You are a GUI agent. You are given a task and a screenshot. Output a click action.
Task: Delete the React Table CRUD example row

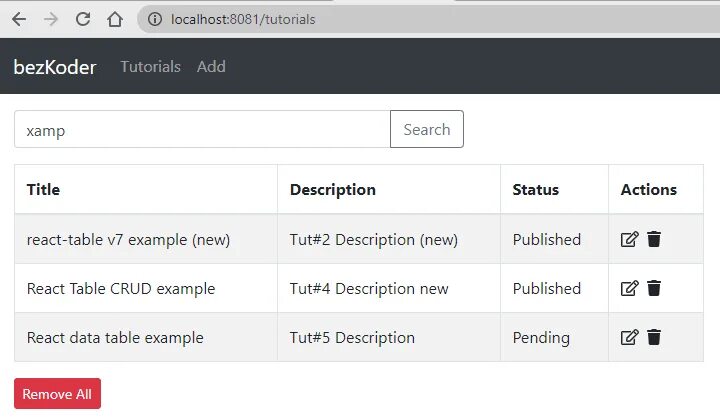click(654, 288)
